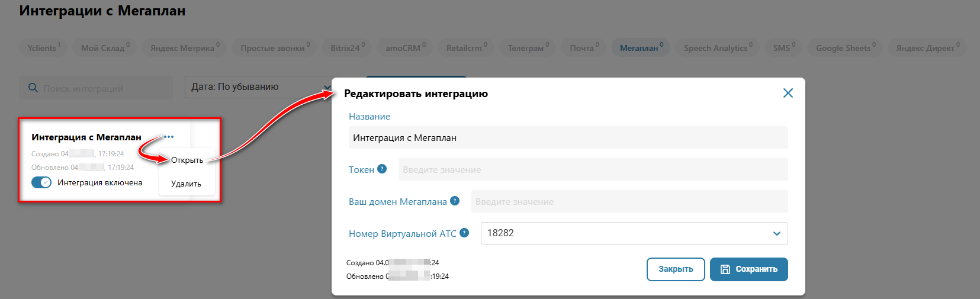Focus the Ваш домен Мегаплана input field
Image resolution: width=980 pixels, height=299 pixels.
(x=629, y=201)
